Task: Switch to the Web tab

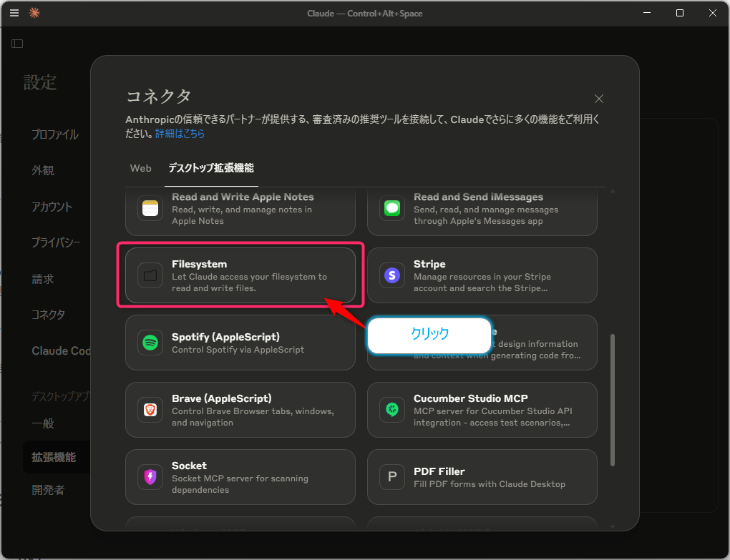Action: [x=140, y=168]
